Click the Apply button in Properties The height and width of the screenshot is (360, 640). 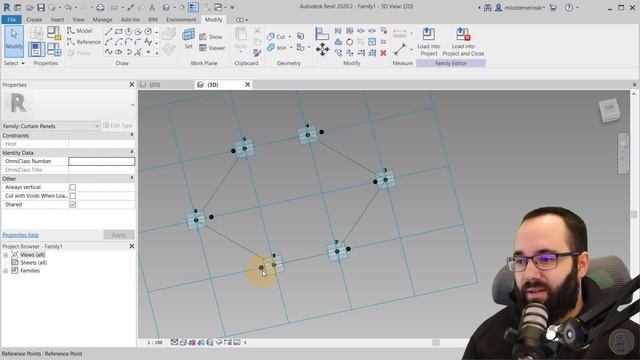tap(119, 235)
